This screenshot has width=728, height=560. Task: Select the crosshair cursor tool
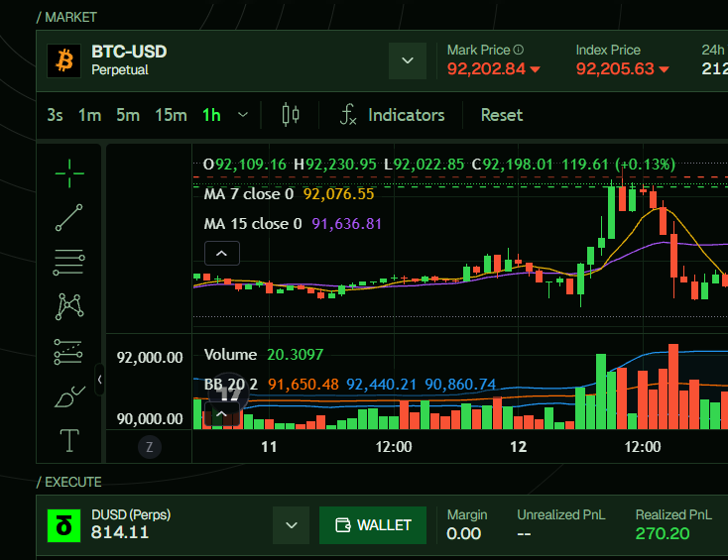point(69,173)
